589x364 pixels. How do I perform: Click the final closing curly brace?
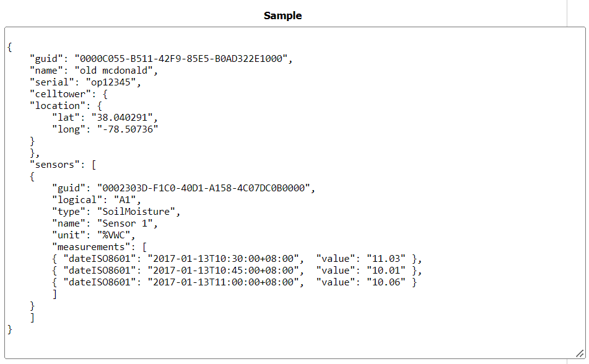10,329
